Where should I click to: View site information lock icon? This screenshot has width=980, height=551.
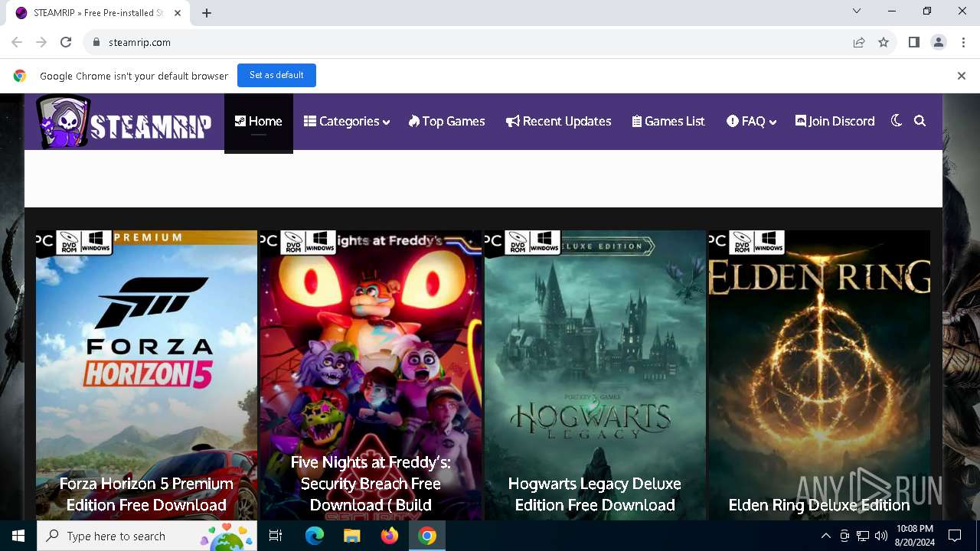(96, 42)
